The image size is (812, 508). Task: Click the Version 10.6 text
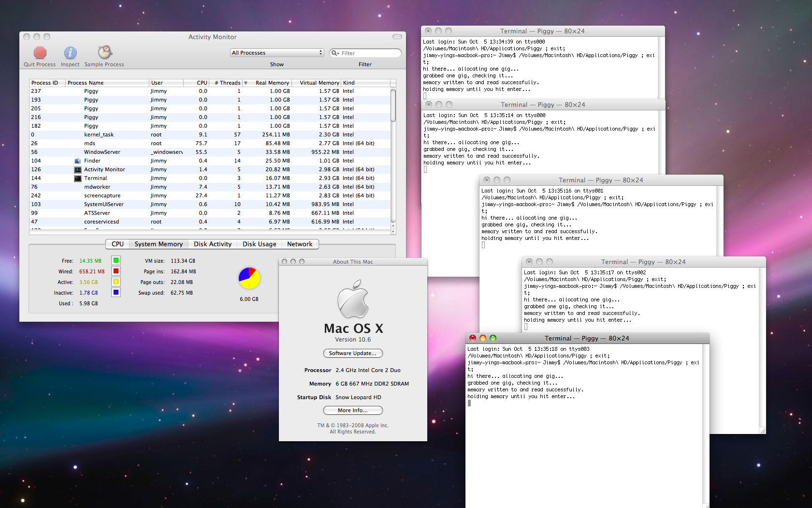click(x=353, y=340)
